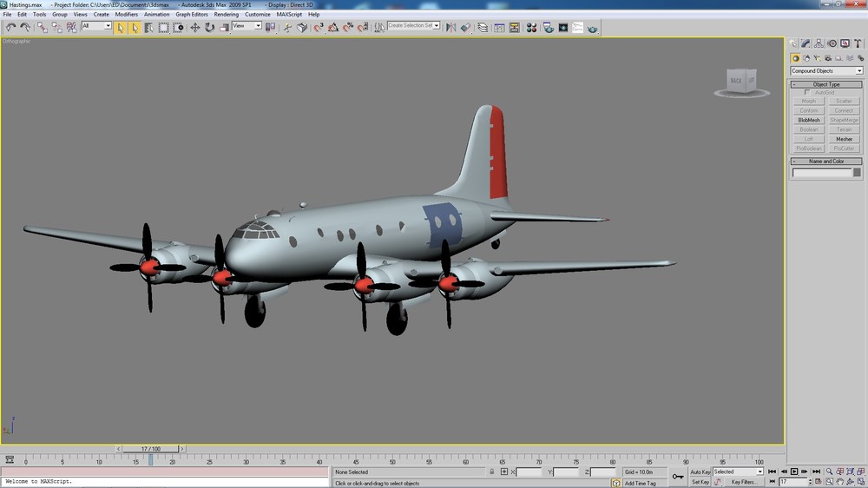
Task: Click the object color swatch
Action: coord(857,173)
